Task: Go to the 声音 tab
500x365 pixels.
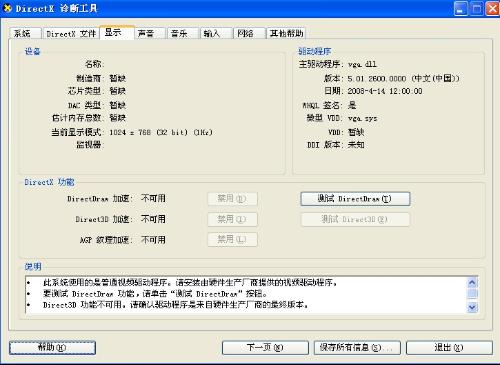Action: 150,33
